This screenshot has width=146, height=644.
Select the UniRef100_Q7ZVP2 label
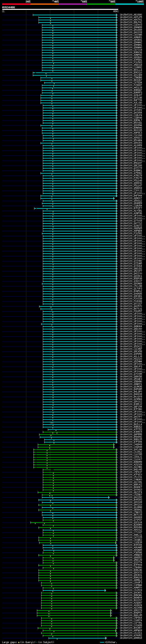131,110
